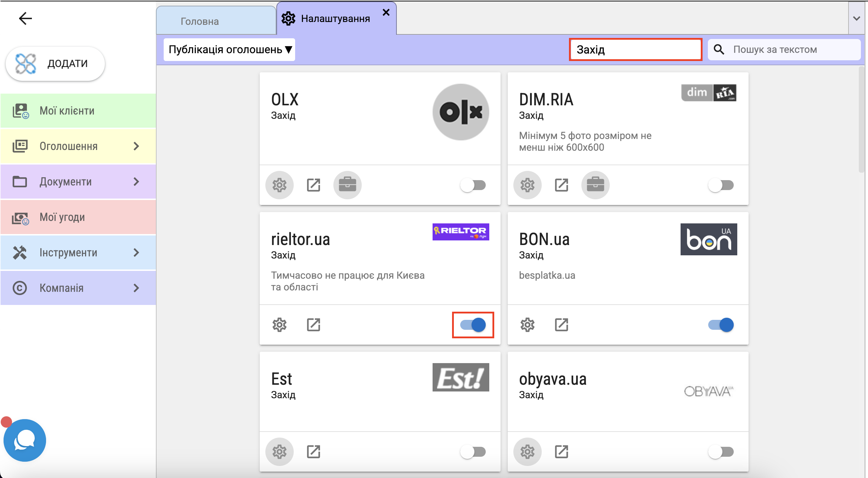This screenshot has width=868, height=478.
Task: Expand the Оголошення menu chevron
Action: point(136,146)
